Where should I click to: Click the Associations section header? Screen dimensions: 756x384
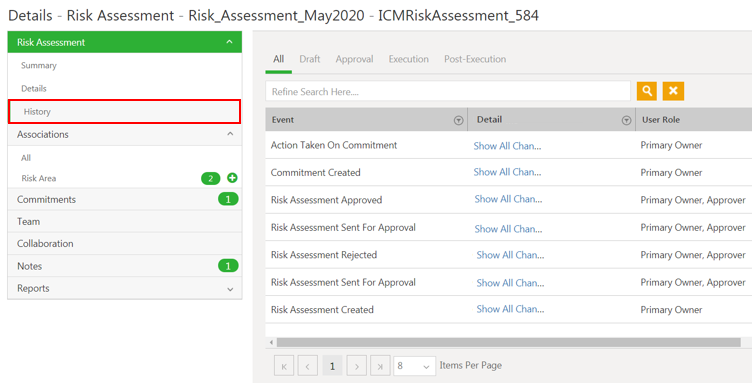124,134
